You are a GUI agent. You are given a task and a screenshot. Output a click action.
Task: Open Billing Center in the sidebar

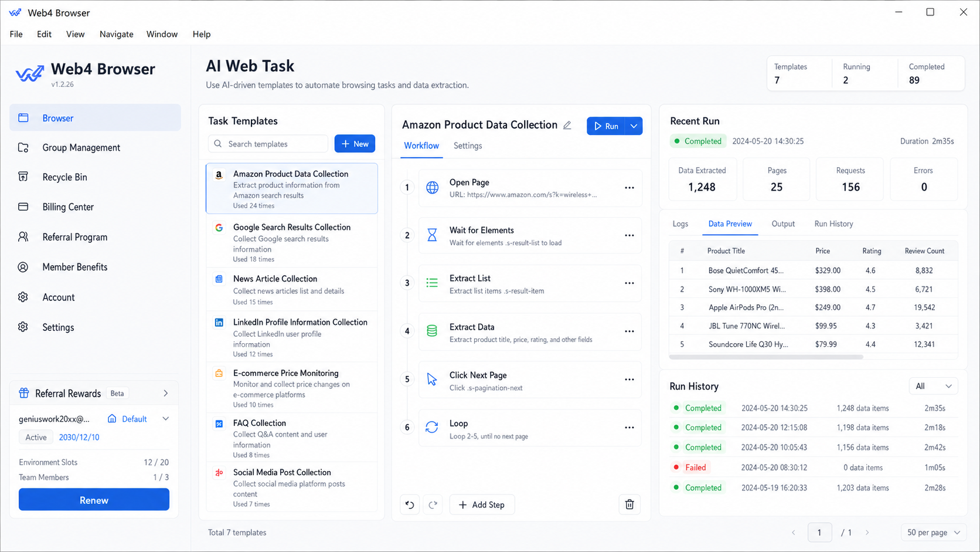point(95,207)
